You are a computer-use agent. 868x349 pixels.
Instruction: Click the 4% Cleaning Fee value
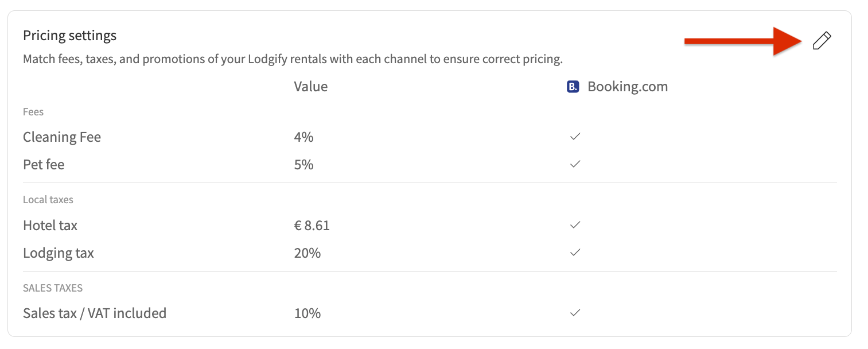pyautogui.click(x=303, y=137)
